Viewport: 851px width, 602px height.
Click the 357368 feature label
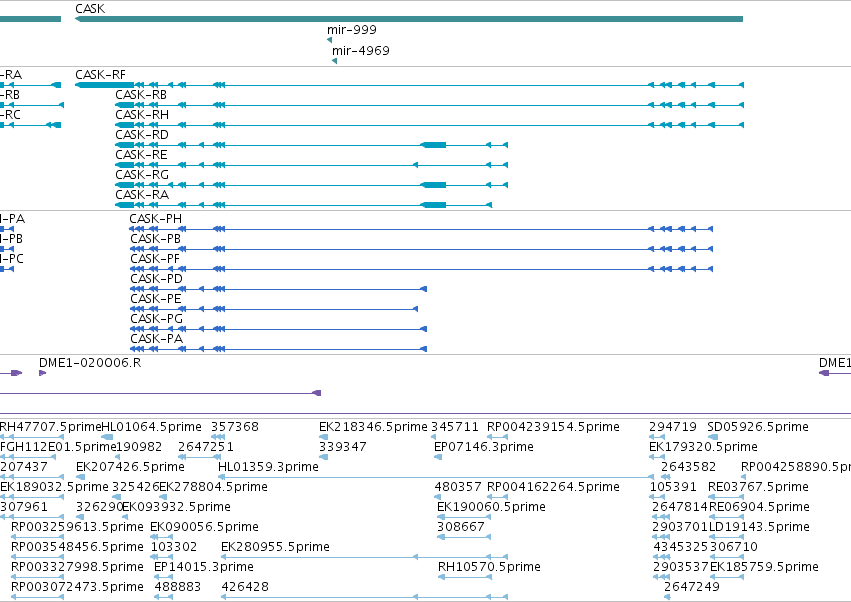pyautogui.click(x=234, y=427)
